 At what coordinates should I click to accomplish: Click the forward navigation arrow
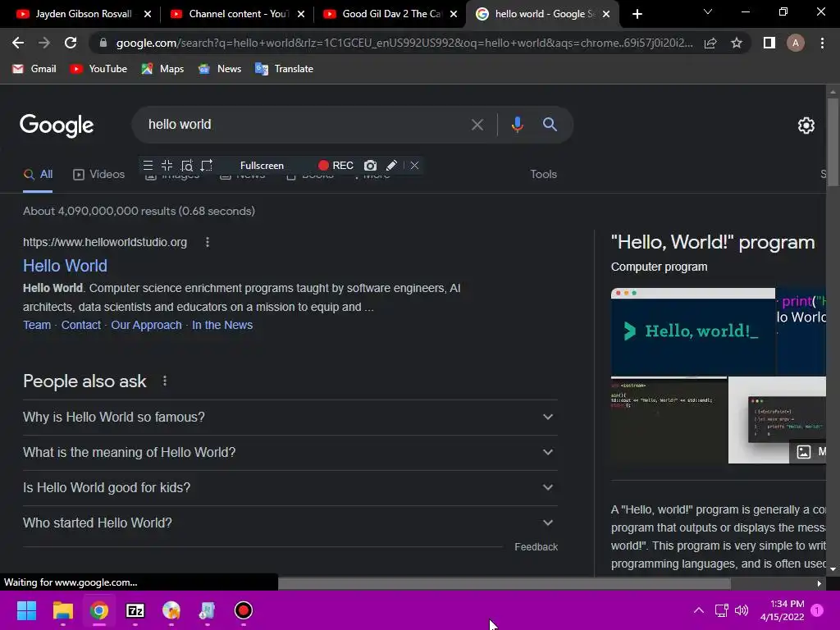click(x=44, y=43)
